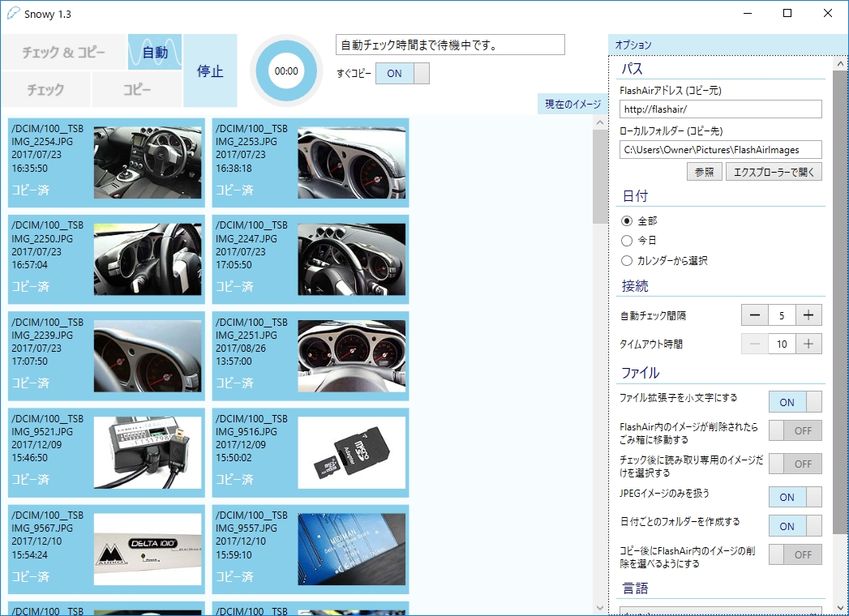849x616 pixels.
Task: Select the カレンダーから選択 radio button
Action: pyautogui.click(x=627, y=260)
